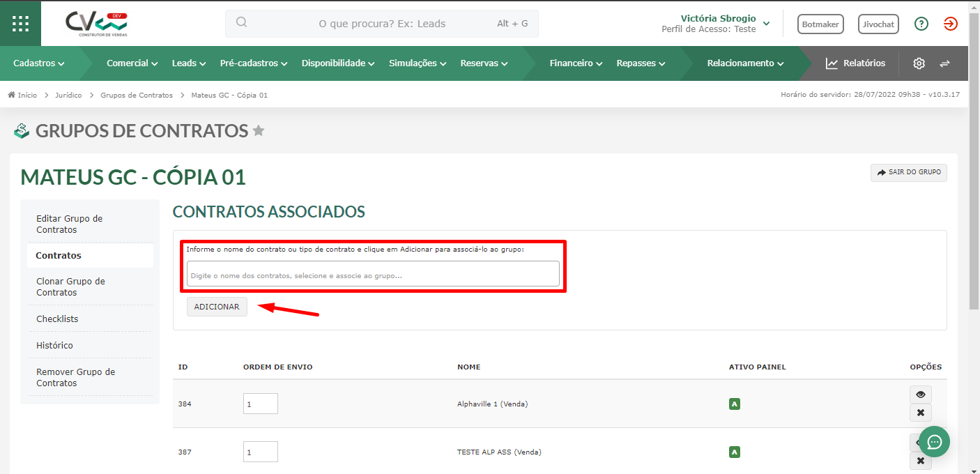Image resolution: width=980 pixels, height=474 pixels.
Task: Expand the Comercial menu
Action: (132, 63)
